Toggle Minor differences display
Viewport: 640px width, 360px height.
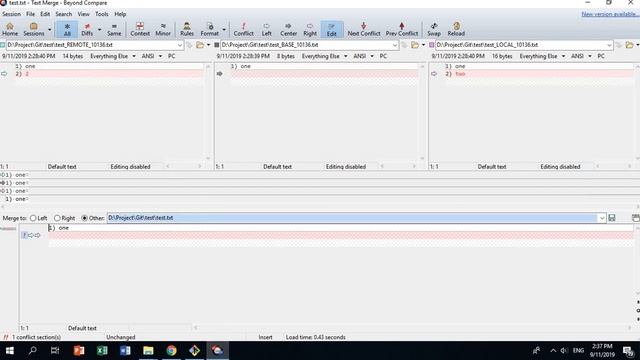[x=163, y=29]
